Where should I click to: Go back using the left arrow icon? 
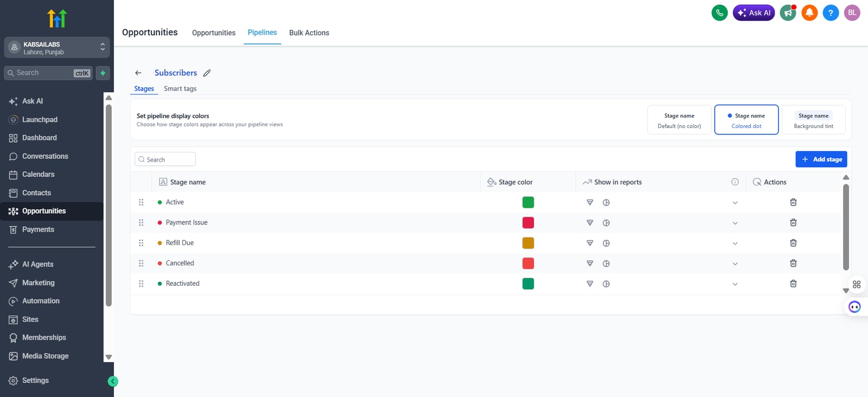pos(138,73)
